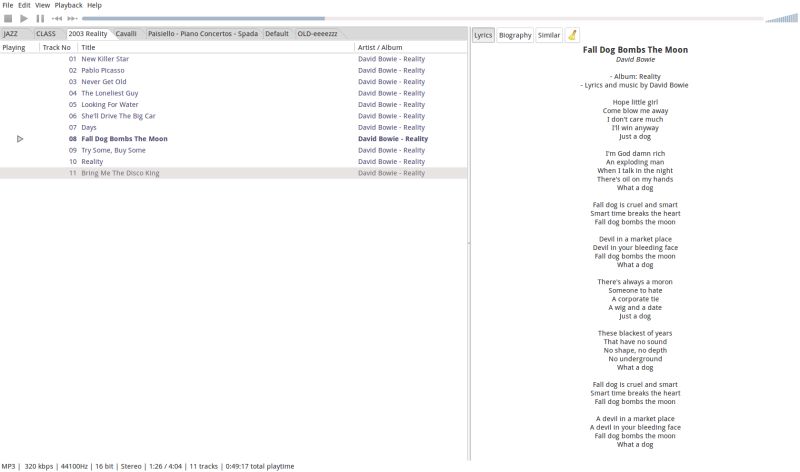Click lyrics title Fall Dog Bombs The Moon
Screen dimensions: 800x472
635,50
